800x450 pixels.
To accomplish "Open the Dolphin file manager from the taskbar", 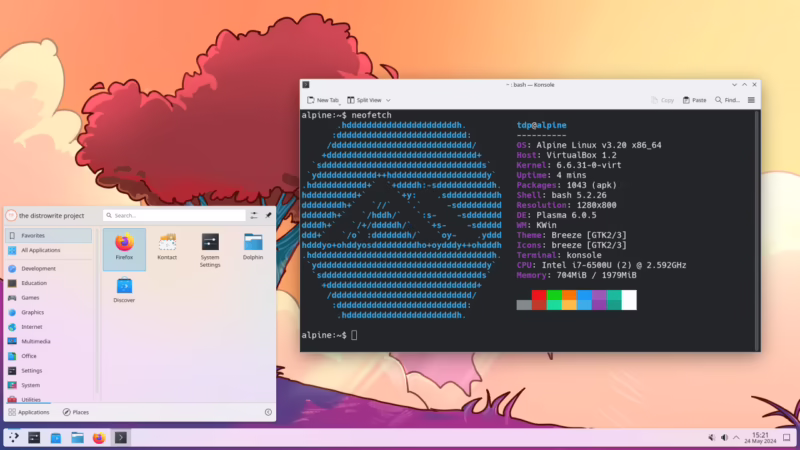I will point(77,437).
